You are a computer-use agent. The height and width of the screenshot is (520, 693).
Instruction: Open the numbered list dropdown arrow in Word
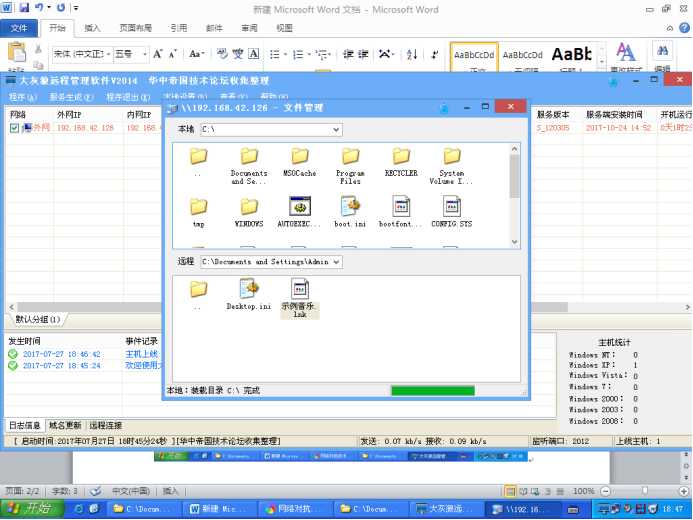[309, 54]
